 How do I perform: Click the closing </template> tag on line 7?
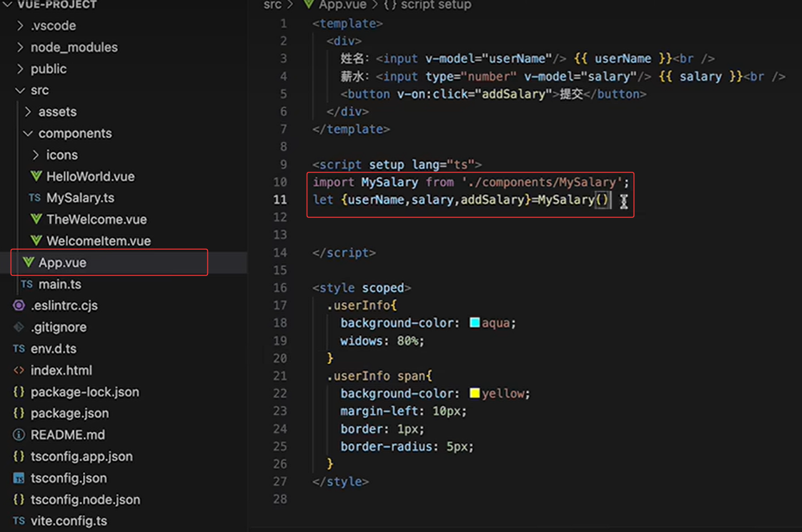click(x=351, y=129)
